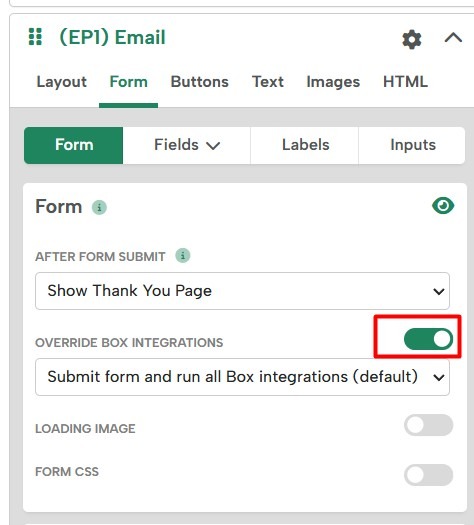The image size is (474, 525).
Task: Collapse the (EP1) Email panel
Action: click(453, 37)
